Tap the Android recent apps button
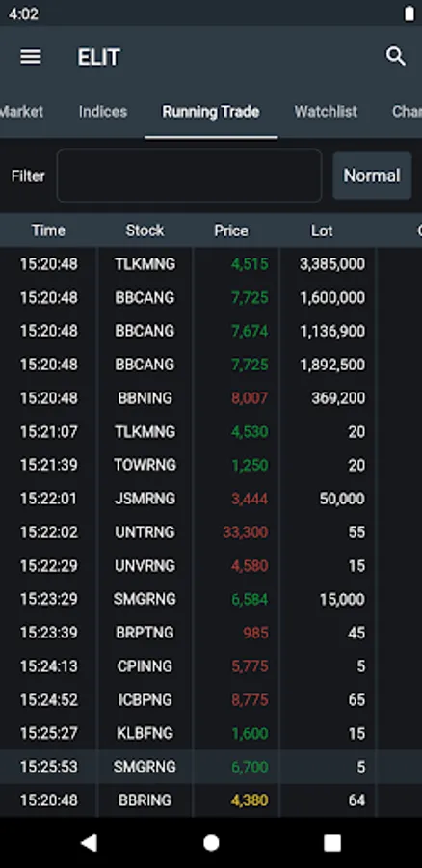Viewport: 422px width, 868px height. point(331,843)
